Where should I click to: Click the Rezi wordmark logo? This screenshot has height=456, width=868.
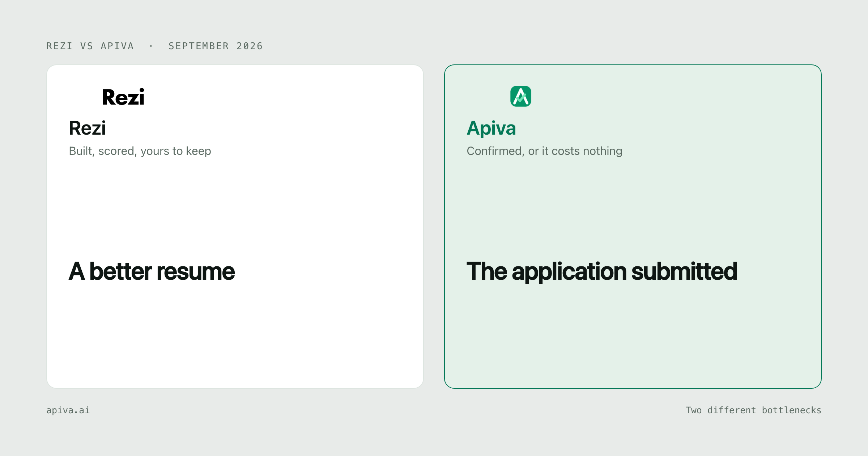(x=123, y=97)
